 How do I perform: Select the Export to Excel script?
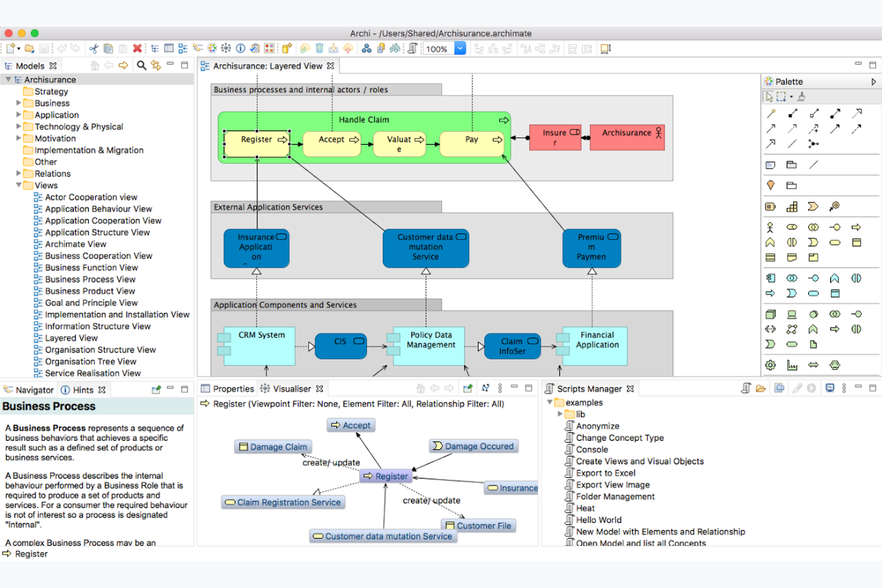click(605, 473)
